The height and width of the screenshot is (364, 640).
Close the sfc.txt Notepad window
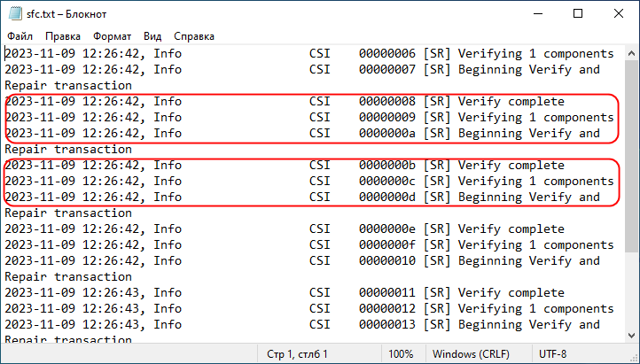pyautogui.click(x=619, y=14)
